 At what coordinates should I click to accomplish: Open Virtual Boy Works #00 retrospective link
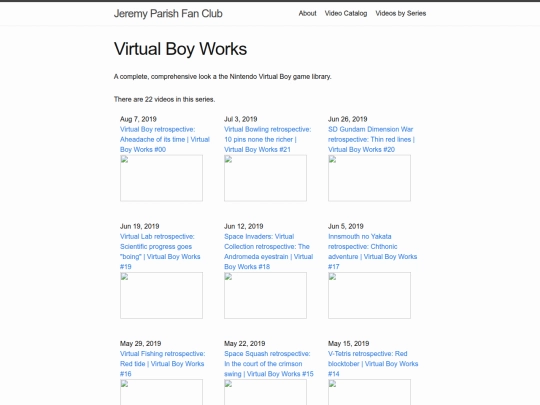tap(165, 139)
